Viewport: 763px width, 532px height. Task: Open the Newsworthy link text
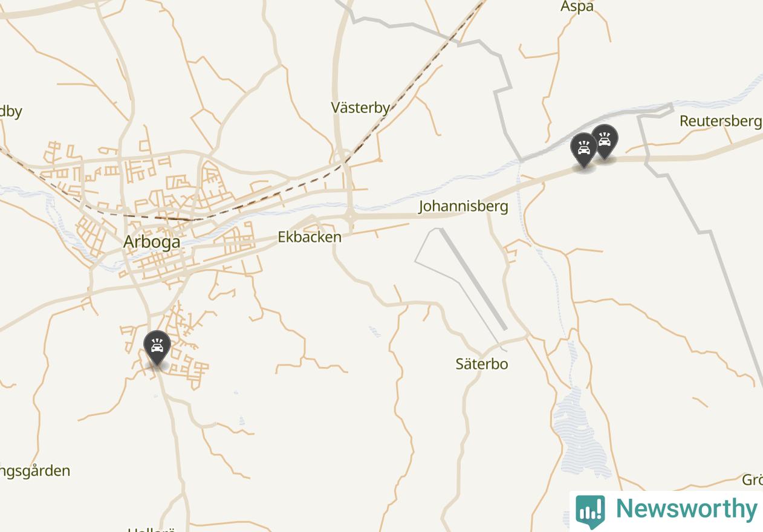point(686,509)
